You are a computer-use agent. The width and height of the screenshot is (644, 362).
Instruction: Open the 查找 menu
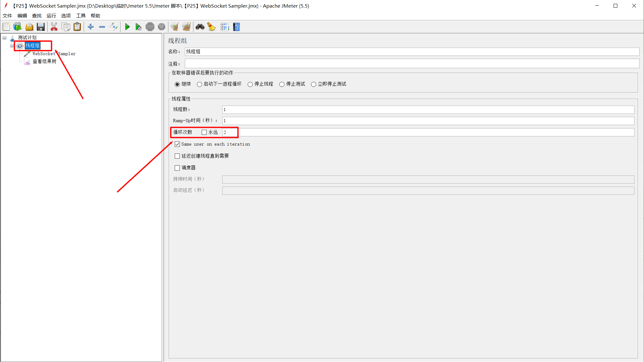pos(37,16)
